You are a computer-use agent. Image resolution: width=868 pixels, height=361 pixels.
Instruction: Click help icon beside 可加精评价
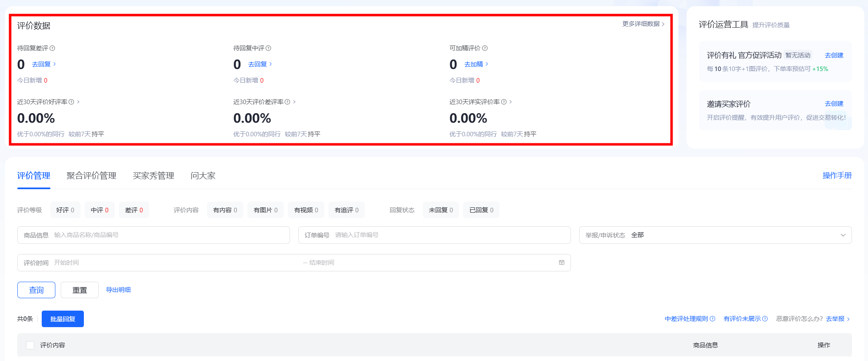[485, 48]
